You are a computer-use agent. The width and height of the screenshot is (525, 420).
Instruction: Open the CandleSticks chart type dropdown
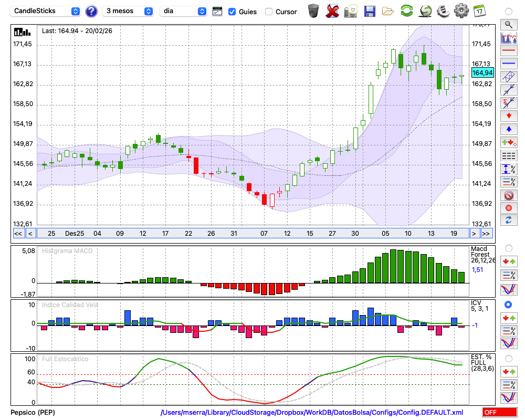47,11
